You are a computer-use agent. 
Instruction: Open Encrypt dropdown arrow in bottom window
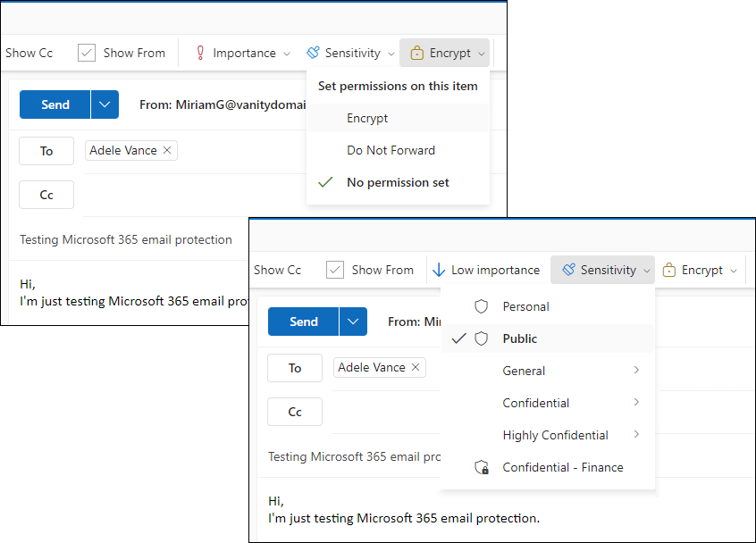click(x=734, y=271)
